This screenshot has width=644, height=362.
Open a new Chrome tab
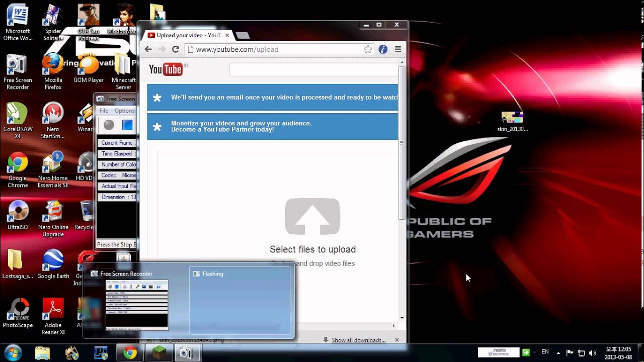pos(243,35)
